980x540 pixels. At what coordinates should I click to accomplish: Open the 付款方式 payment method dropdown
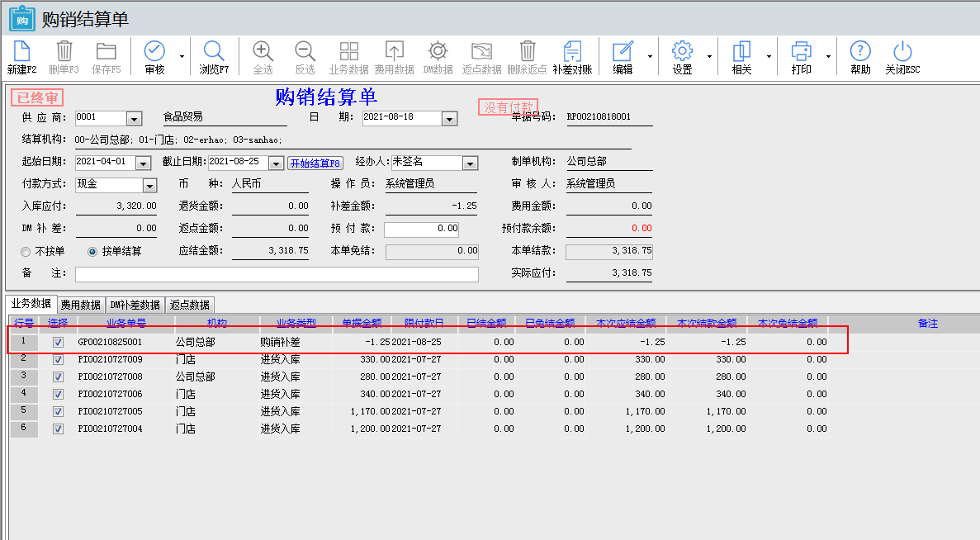click(x=149, y=186)
